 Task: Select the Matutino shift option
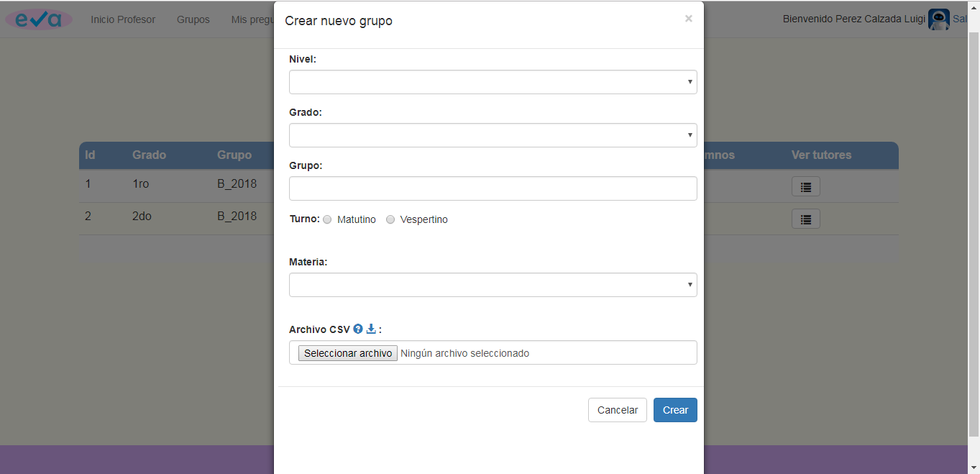(328, 220)
